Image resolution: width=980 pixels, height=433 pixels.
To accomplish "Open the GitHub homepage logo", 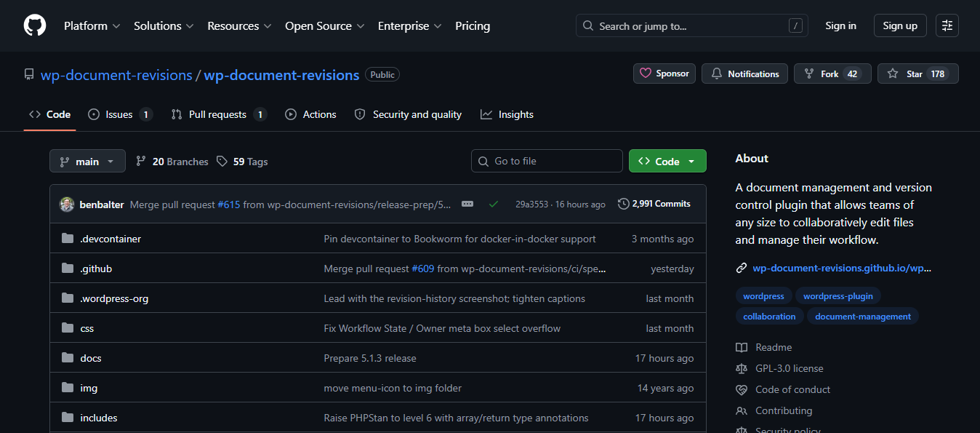I will (x=34, y=25).
